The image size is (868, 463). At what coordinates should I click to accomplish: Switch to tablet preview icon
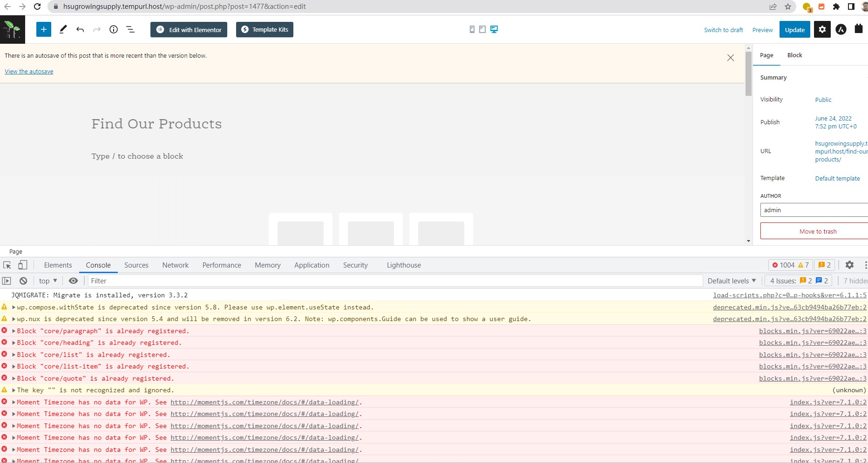tap(482, 29)
